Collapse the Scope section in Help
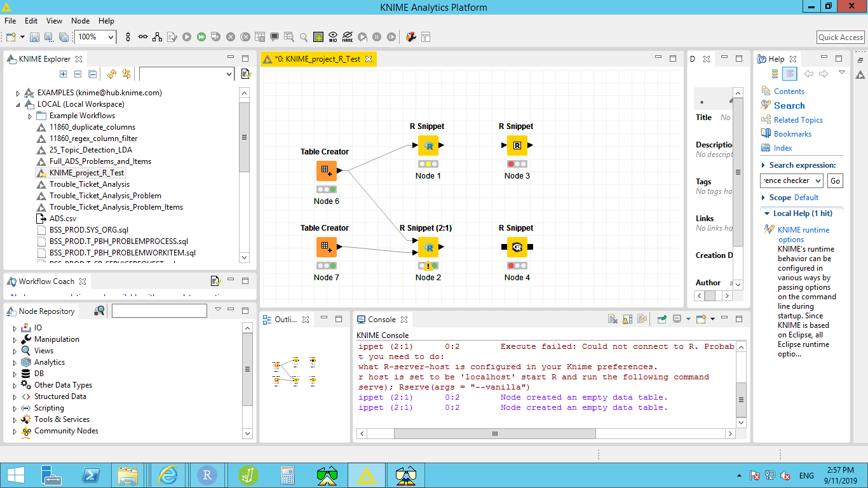This screenshot has height=488, width=868. coord(764,198)
